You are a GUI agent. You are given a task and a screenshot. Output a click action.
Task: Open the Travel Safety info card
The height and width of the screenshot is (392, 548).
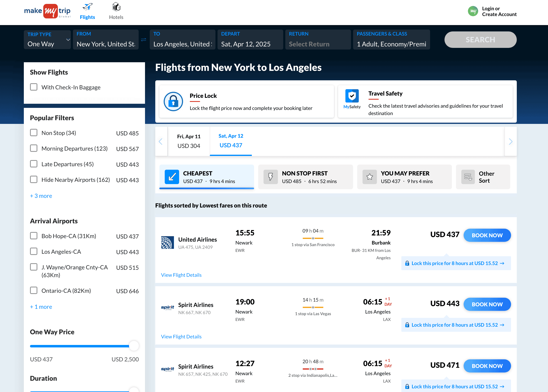click(425, 101)
